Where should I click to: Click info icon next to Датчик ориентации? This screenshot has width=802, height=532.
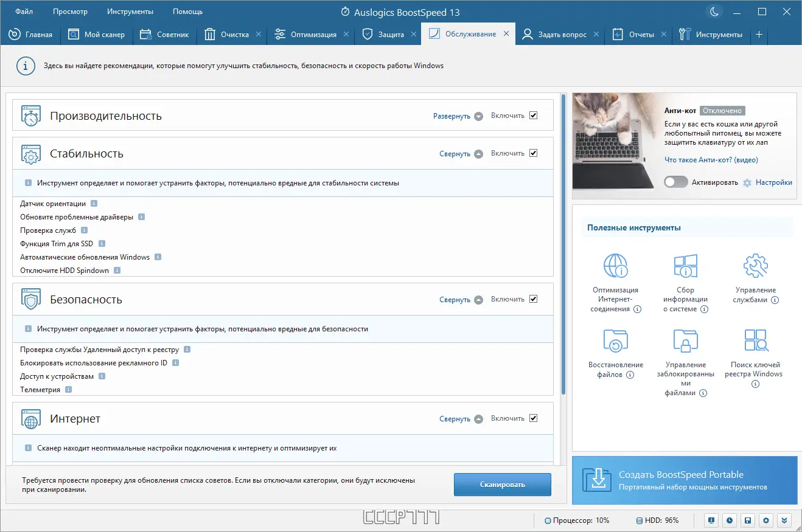(94, 204)
